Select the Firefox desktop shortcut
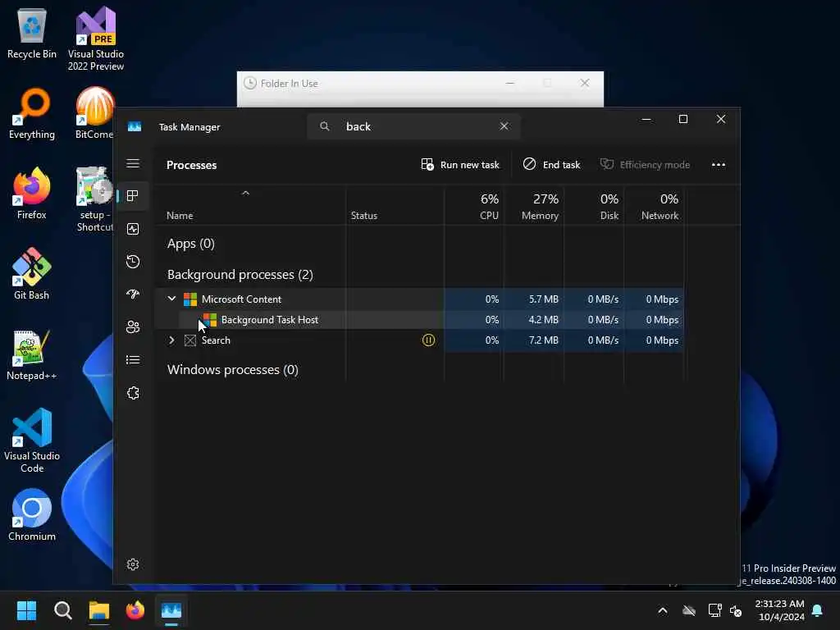Screen dimensions: 840x630 pos(32,193)
